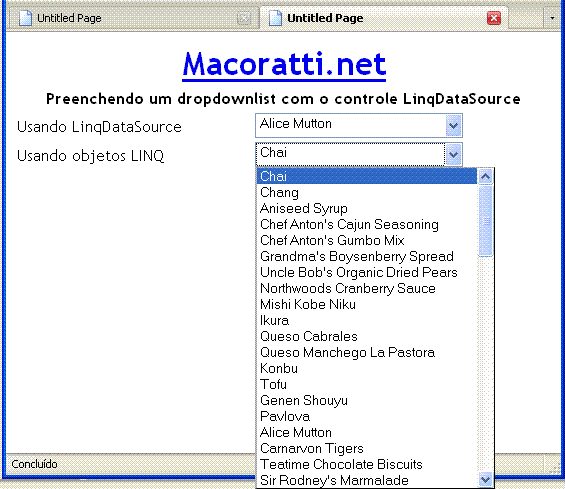Click the scroll up arrow of list
Image resolution: width=565 pixels, height=489 pixels.
(x=485, y=176)
